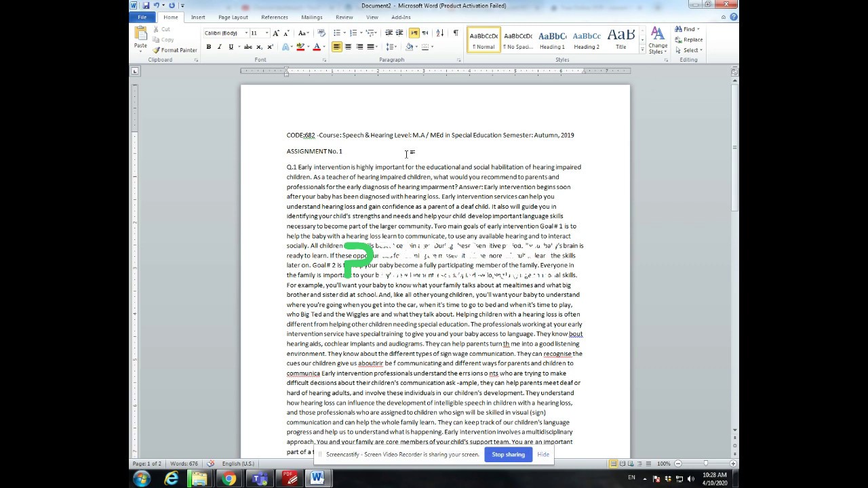Toggle Align Text Left button
This screenshot has height=488, width=868.
coord(337,47)
